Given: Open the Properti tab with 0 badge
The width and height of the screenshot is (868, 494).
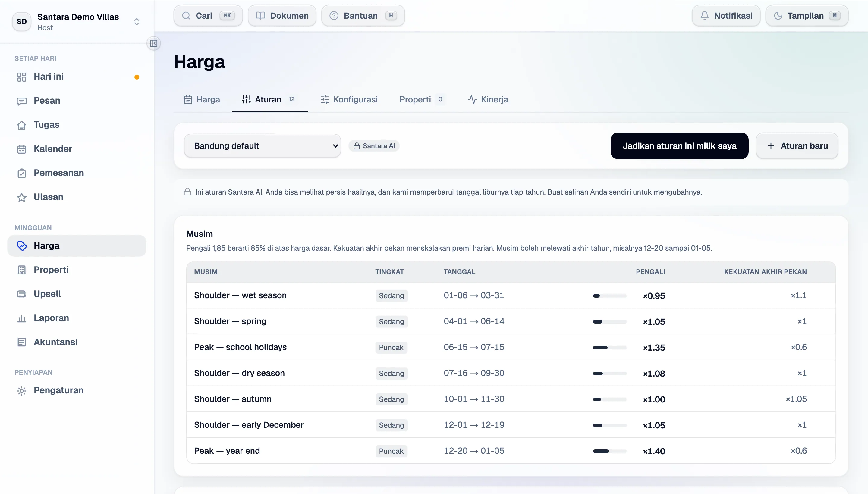Looking at the screenshot, I should pyautogui.click(x=422, y=99).
